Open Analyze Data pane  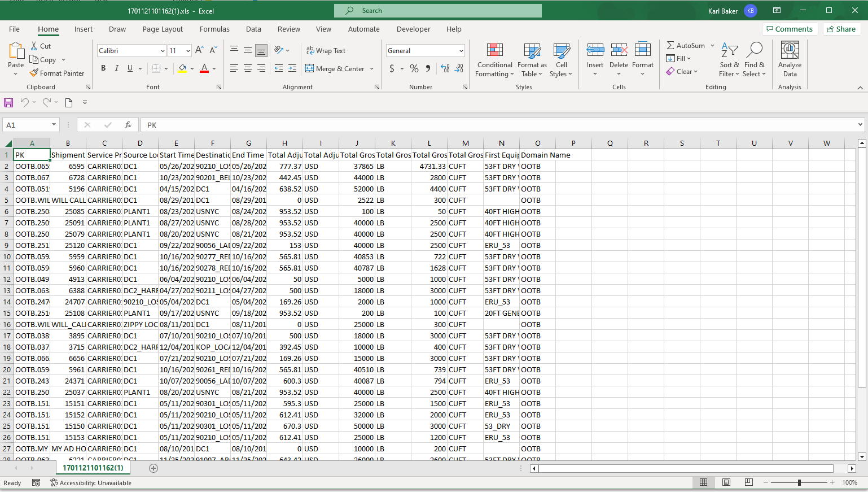point(790,59)
